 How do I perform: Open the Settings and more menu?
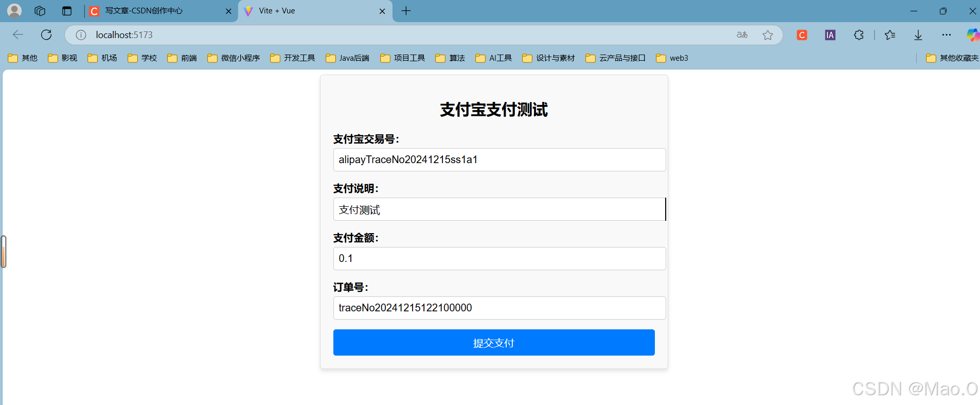pyautogui.click(x=947, y=35)
